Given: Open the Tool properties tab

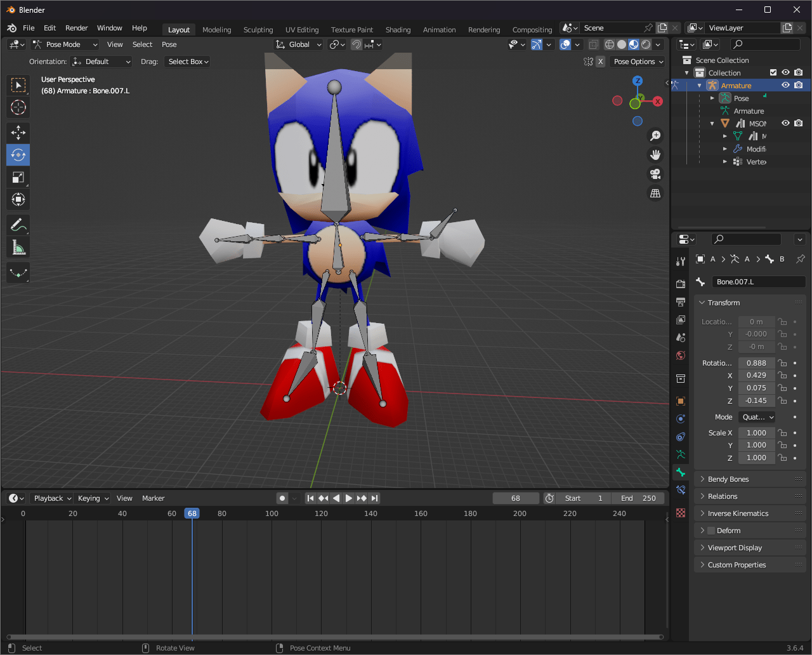Looking at the screenshot, I should (x=681, y=261).
